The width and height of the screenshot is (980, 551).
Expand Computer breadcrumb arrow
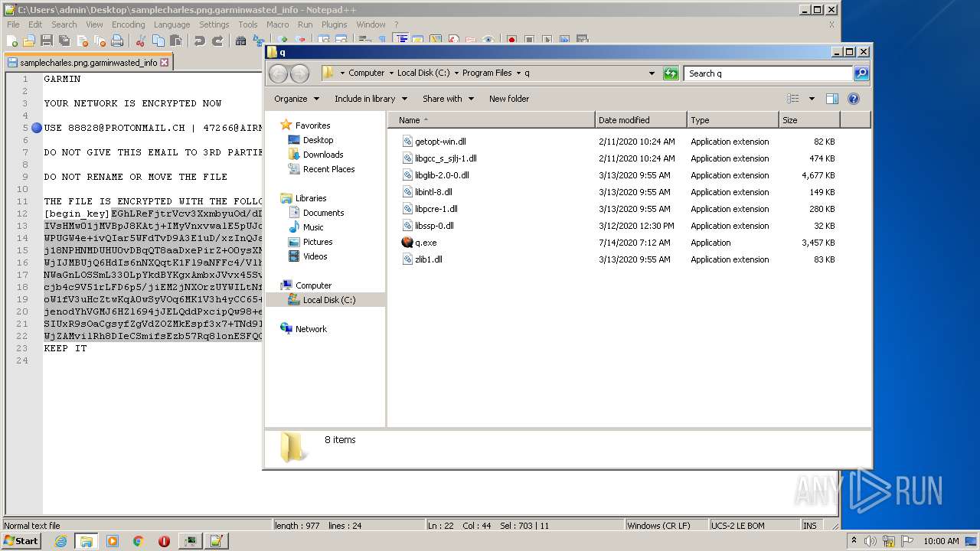tap(391, 73)
